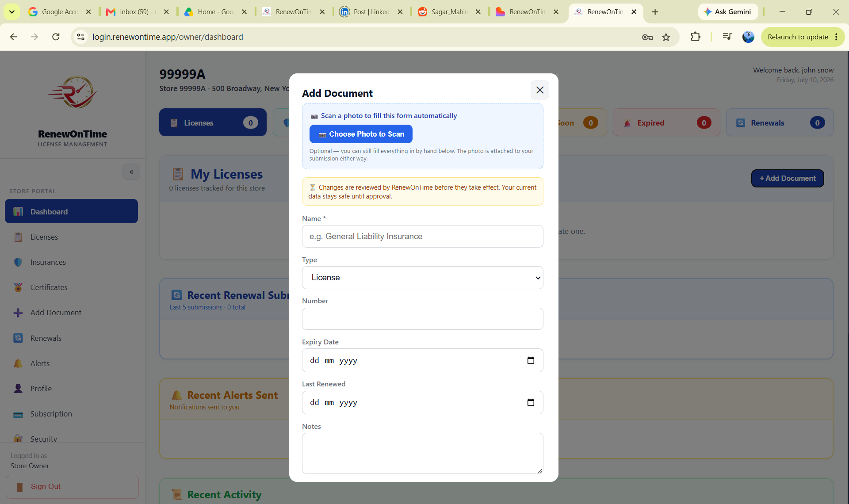Click "Scan a photo to fill this form automatically" text
Image resolution: width=849 pixels, height=504 pixels.
click(x=389, y=115)
